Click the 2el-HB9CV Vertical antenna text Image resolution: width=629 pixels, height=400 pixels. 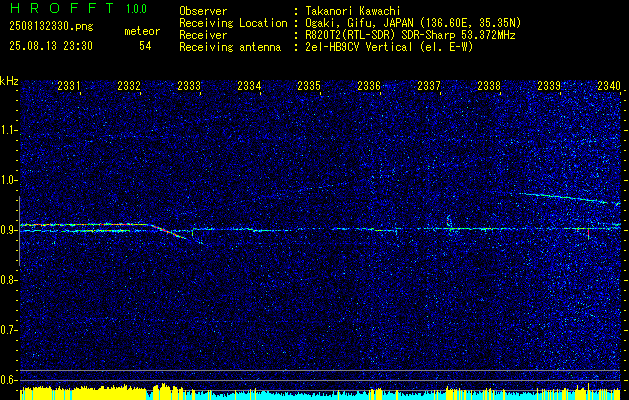(389, 47)
